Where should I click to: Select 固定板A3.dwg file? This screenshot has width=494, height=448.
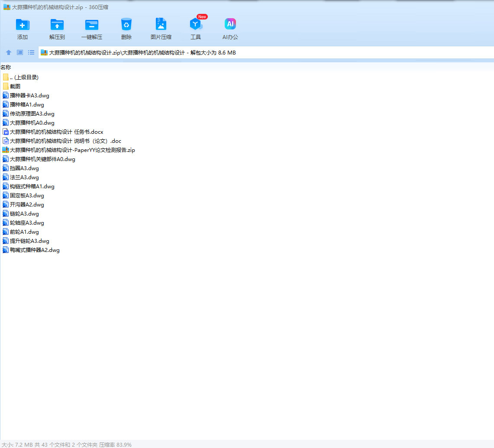[x=23, y=196]
